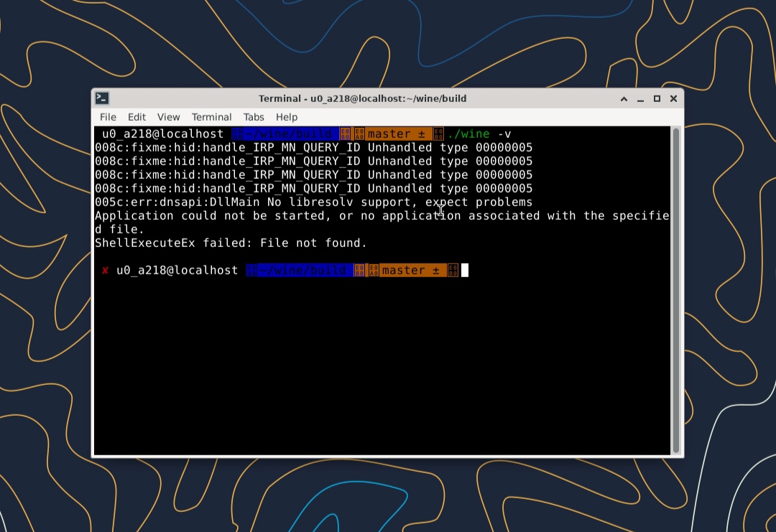
Task: Open the Tabs menu
Action: pos(254,117)
